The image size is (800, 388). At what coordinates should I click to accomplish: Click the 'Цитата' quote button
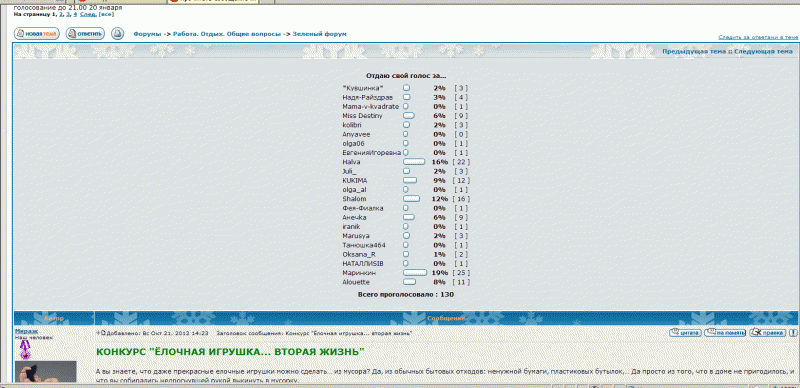tap(685, 333)
